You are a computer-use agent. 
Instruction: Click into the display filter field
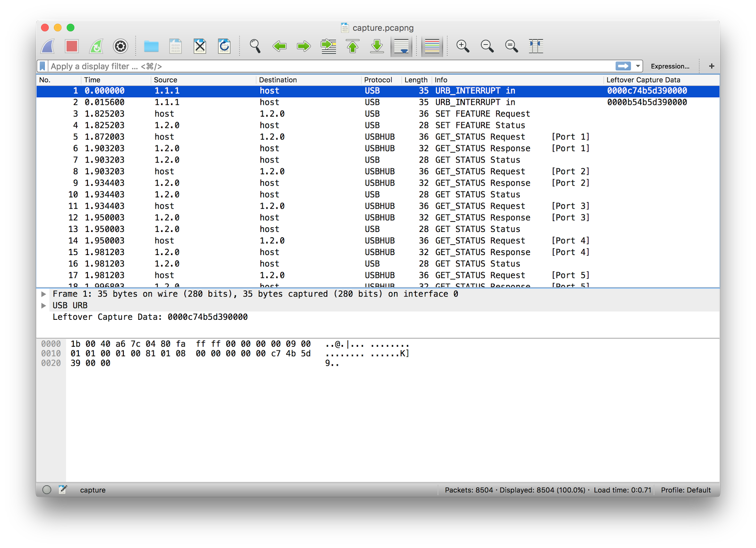331,66
